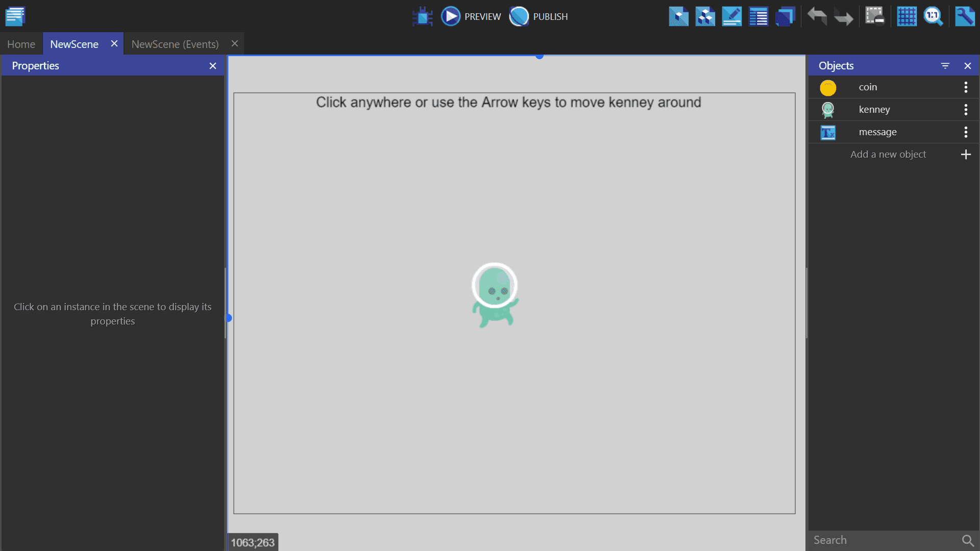Open the project manager icon
The image size is (980, 551).
point(15,16)
